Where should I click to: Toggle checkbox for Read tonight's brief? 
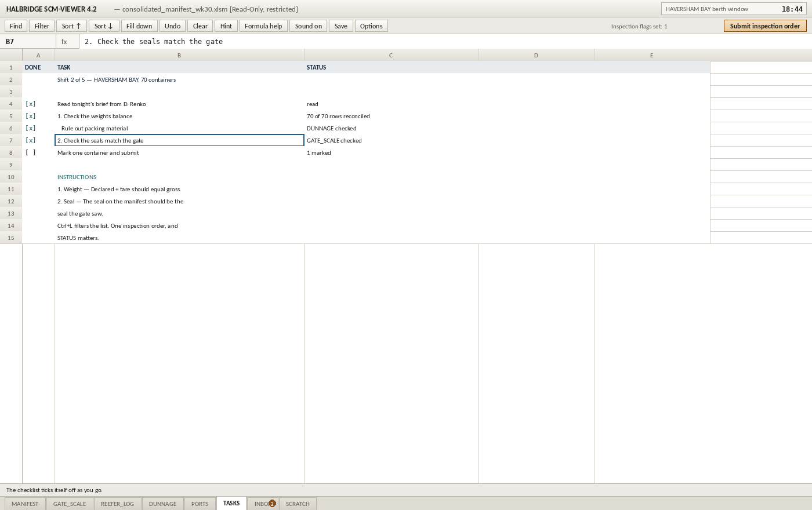click(30, 104)
